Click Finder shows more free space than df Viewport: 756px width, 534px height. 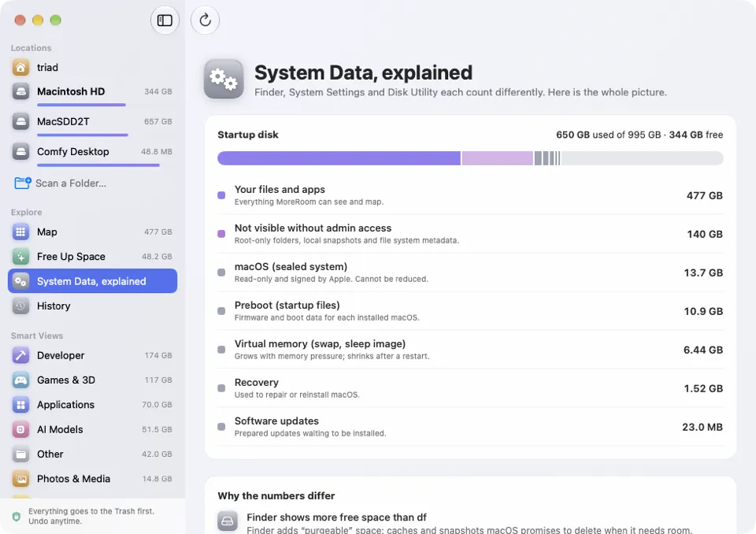[336, 517]
